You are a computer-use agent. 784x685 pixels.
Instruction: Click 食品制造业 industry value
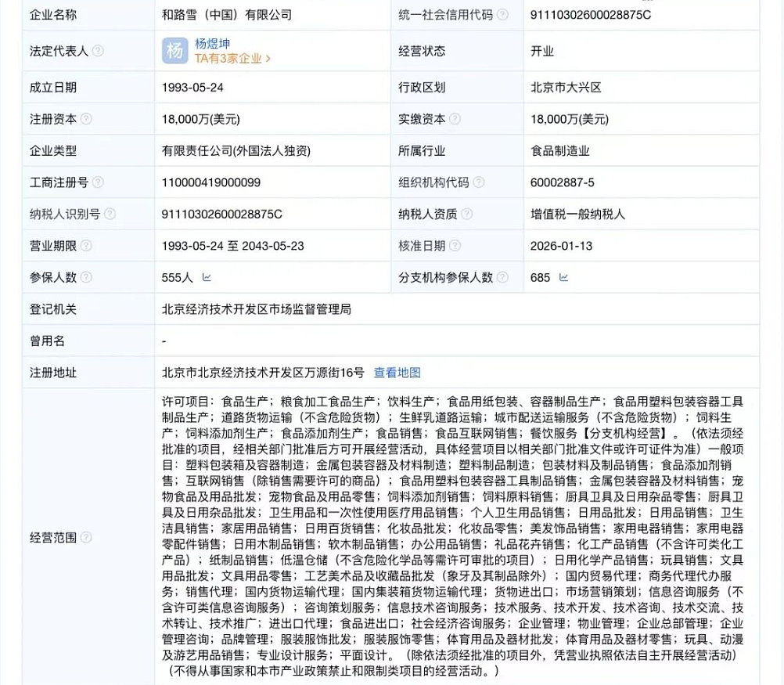point(560,150)
